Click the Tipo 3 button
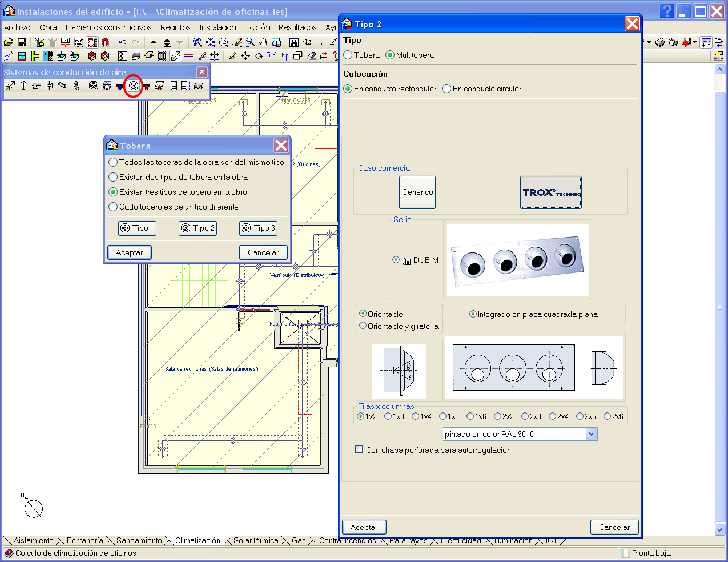 pos(258,228)
